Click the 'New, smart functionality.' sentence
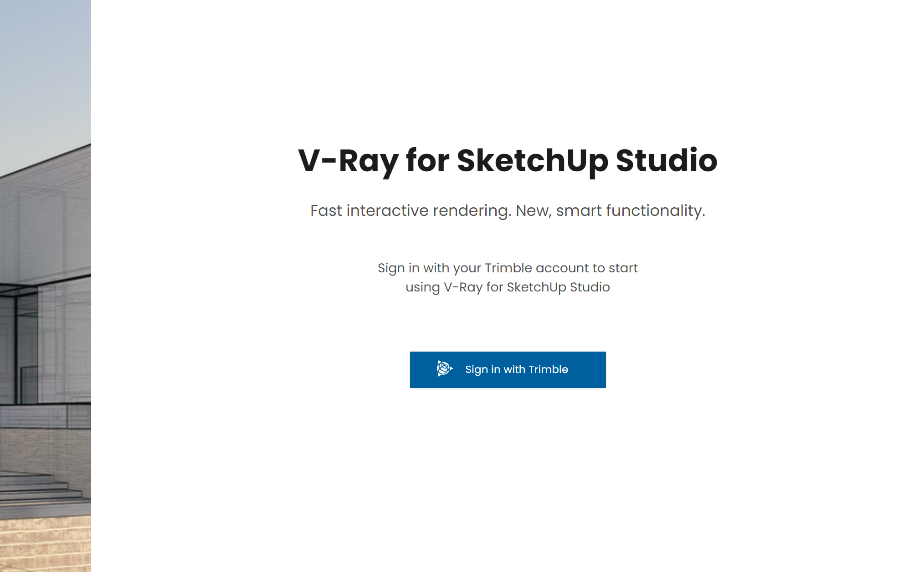Screen dimensions: 924x572 (611, 211)
